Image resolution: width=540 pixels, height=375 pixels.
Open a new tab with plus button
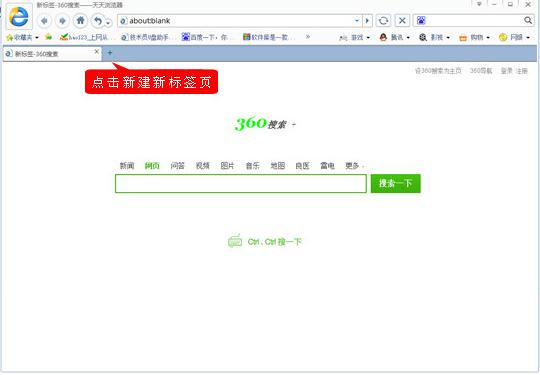(110, 53)
